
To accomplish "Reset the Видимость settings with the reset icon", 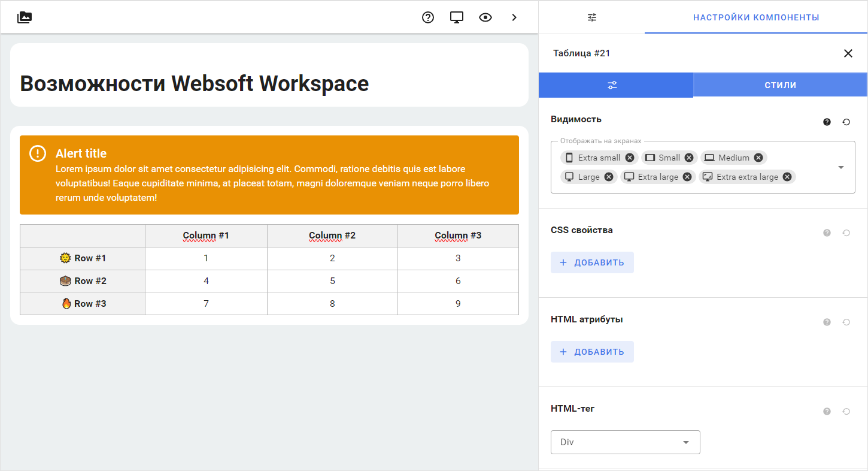I will [846, 122].
